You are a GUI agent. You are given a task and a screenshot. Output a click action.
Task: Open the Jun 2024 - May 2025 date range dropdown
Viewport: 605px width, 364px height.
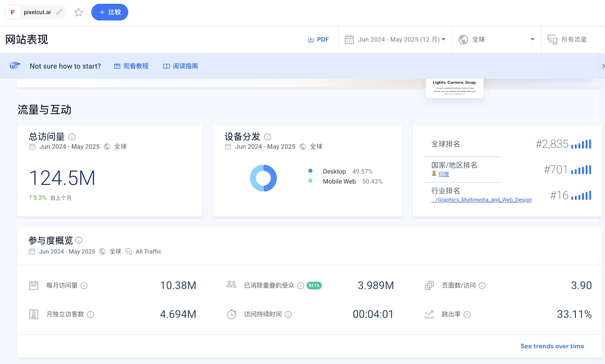[395, 39]
